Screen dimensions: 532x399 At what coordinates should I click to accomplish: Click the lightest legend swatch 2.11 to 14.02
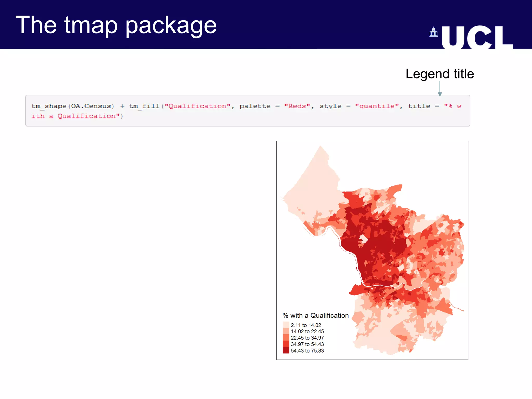[286, 325]
